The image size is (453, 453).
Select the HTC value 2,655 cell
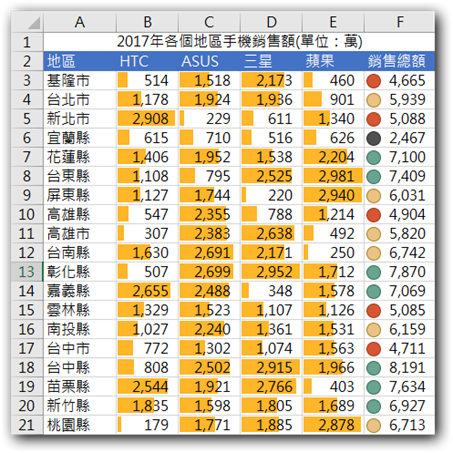pyautogui.click(x=147, y=291)
